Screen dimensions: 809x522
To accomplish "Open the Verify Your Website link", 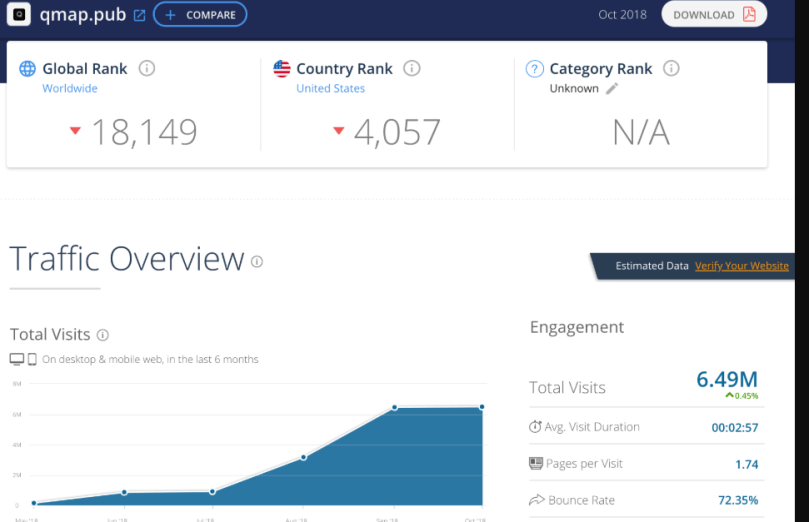I will [741, 266].
